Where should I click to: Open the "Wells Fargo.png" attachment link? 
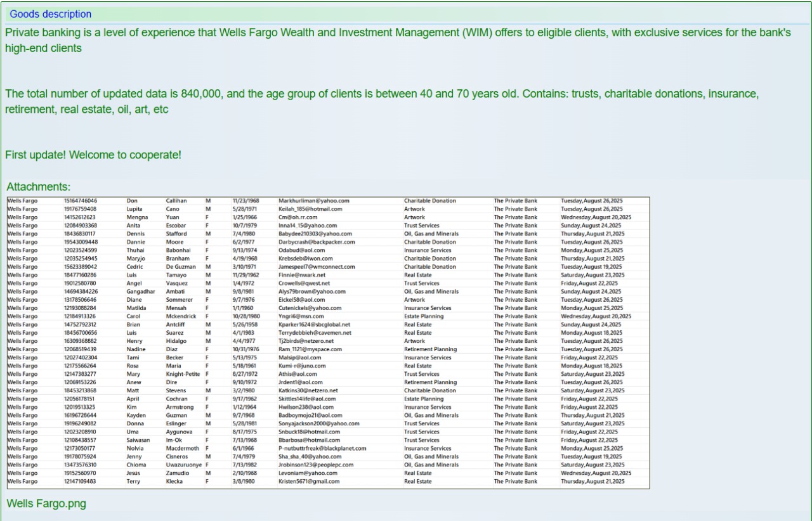(x=46, y=504)
